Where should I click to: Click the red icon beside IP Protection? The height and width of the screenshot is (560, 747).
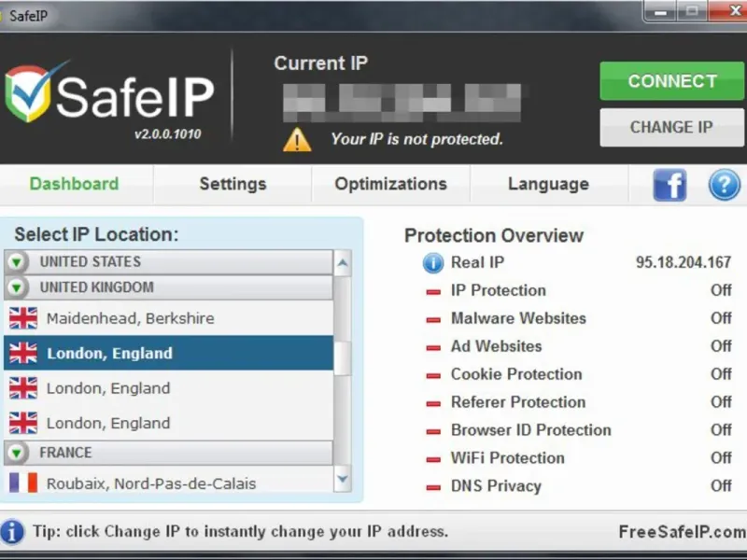click(433, 291)
